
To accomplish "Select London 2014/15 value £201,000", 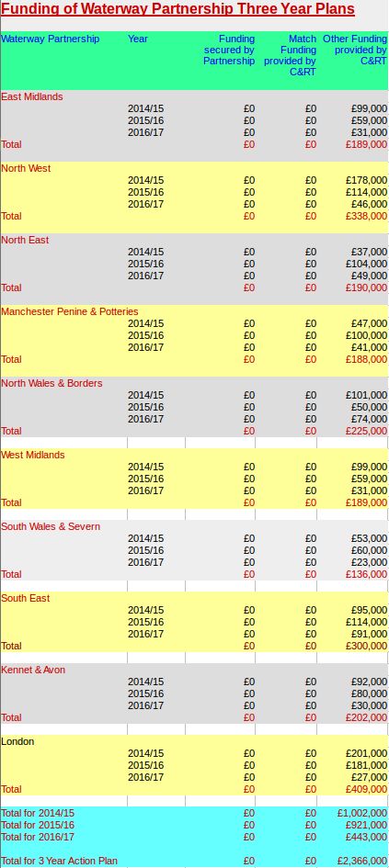I will [366, 753].
